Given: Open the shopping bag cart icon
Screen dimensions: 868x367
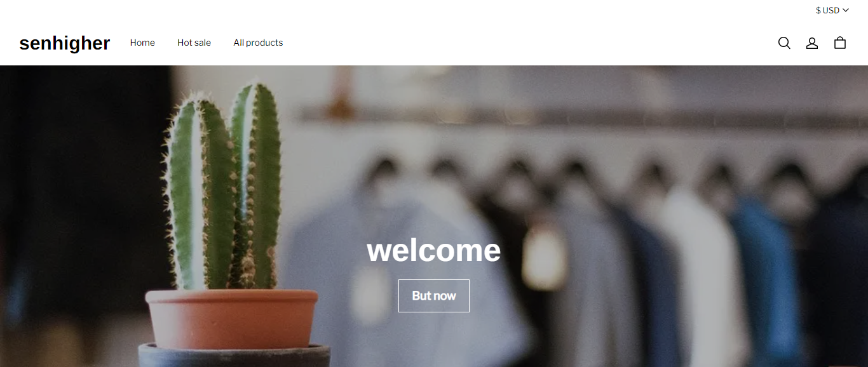Looking at the screenshot, I should pos(840,43).
